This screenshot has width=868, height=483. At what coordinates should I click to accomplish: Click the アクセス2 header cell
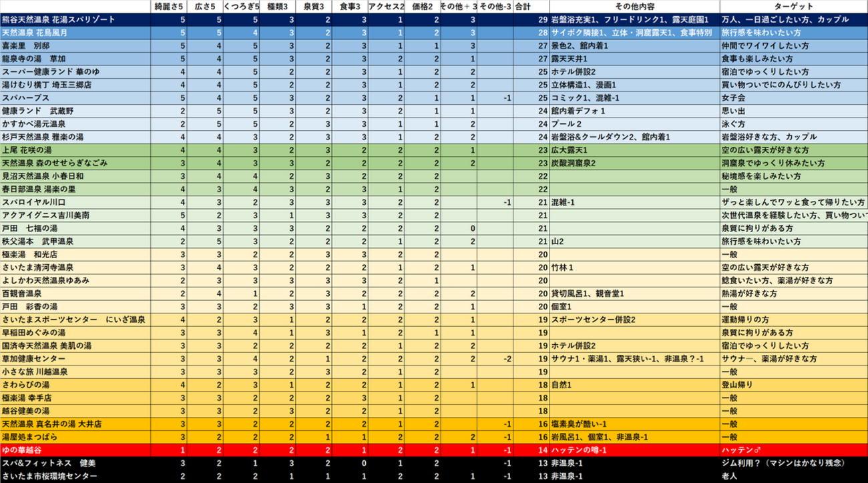[x=387, y=7]
